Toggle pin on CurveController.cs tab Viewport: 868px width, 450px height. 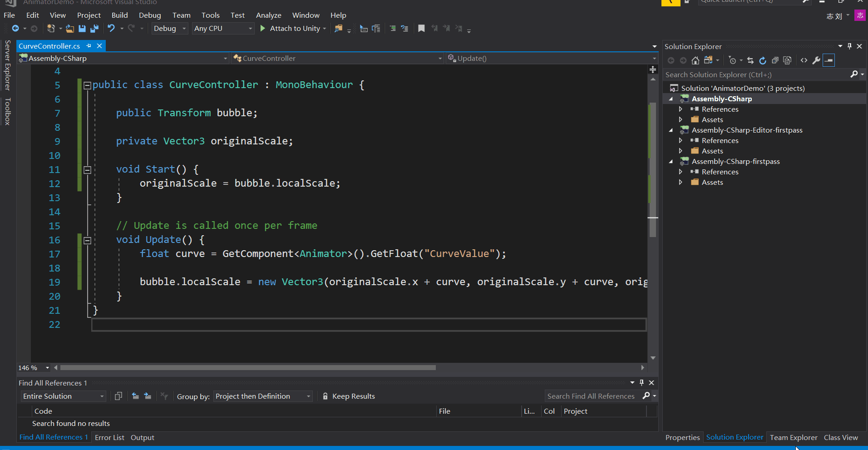(x=89, y=46)
